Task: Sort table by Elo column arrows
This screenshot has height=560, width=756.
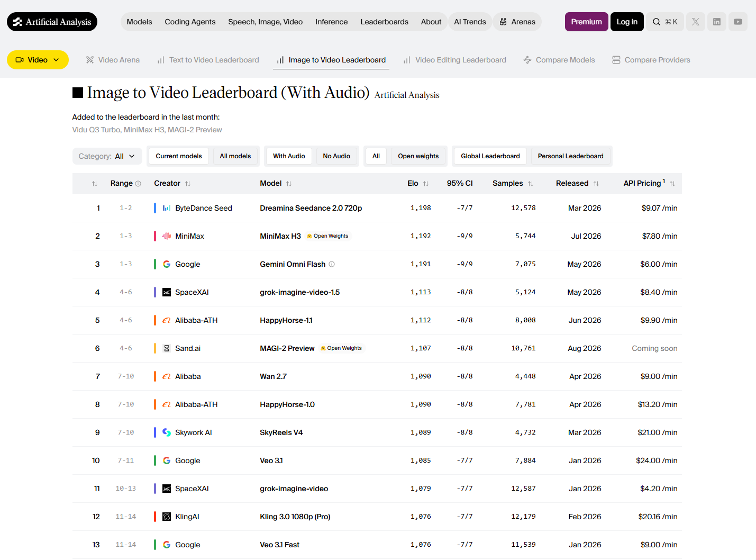Action: (426, 184)
